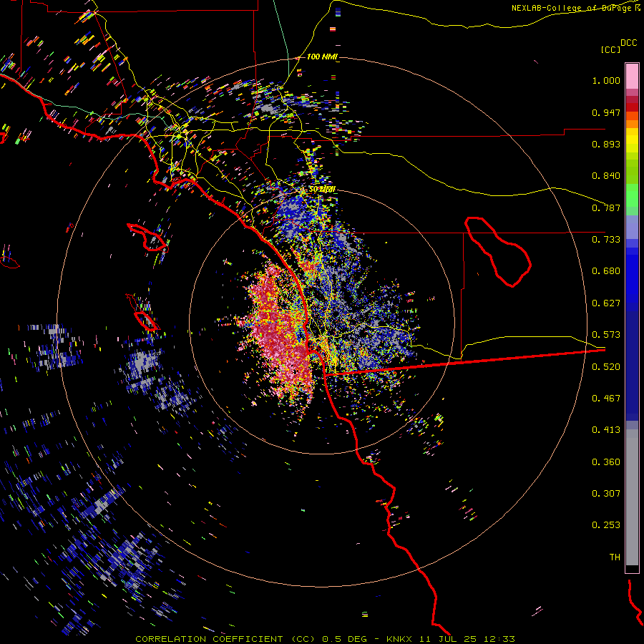Click the 12:33 timestamp in the caption
This screenshot has width=644, height=644.
click(499, 639)
